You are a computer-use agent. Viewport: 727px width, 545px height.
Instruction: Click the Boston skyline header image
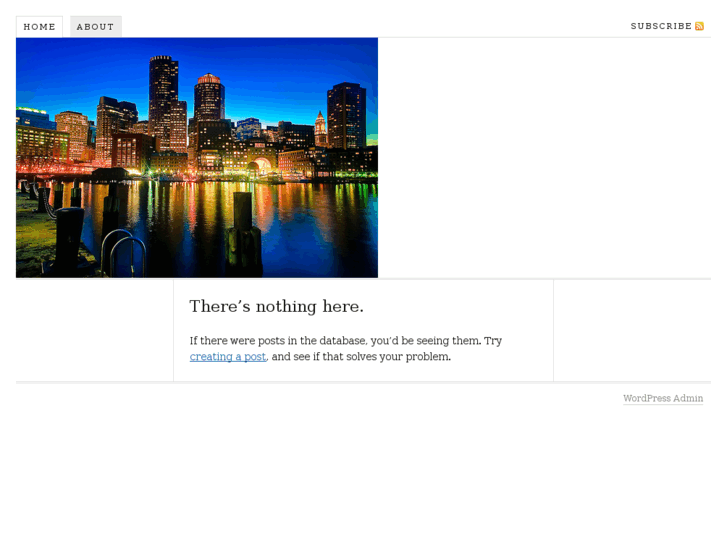click(197, 158)
